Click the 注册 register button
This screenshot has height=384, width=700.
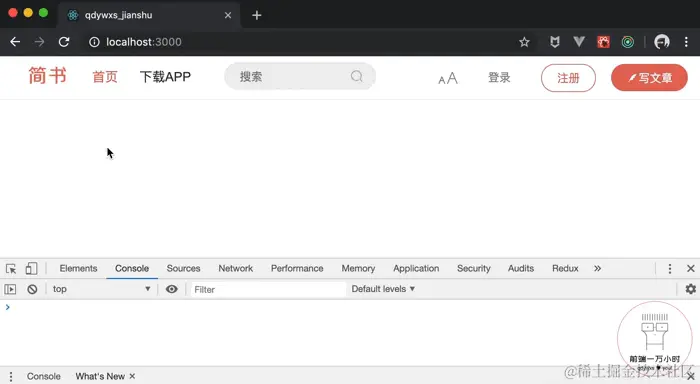[x=568, y=78]
